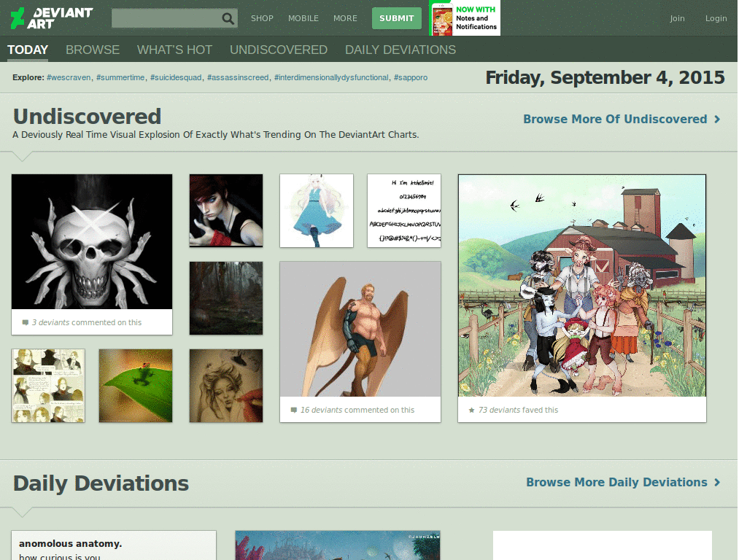The image size is (747, 560).
Task: Open the frog on leaf thumbnail
Action: [136, 386]
